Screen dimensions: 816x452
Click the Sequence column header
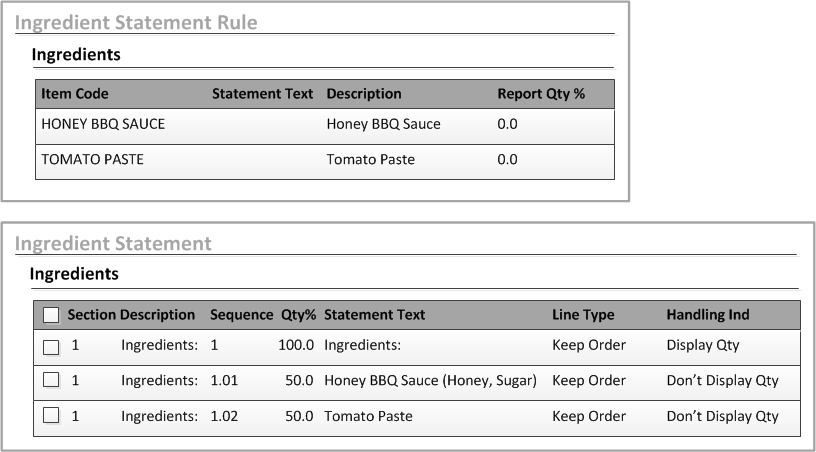pyautogui.click(x=241, y=315)
